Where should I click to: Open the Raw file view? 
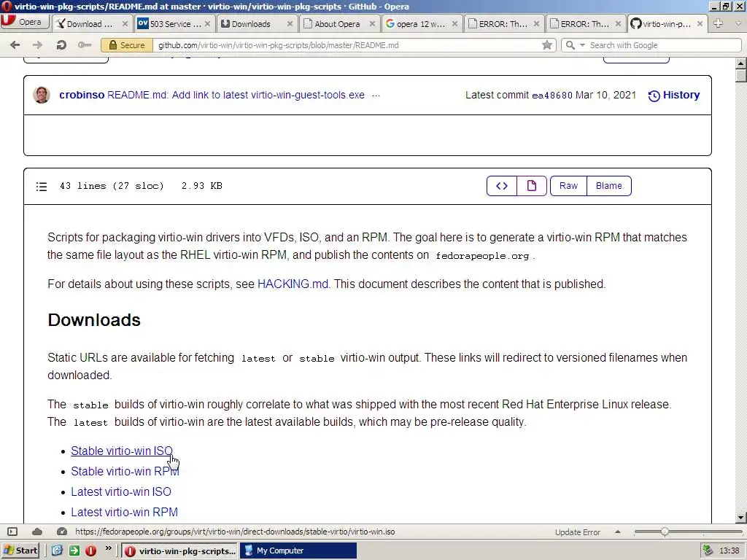pyautogui.click(x=568, y=186)
